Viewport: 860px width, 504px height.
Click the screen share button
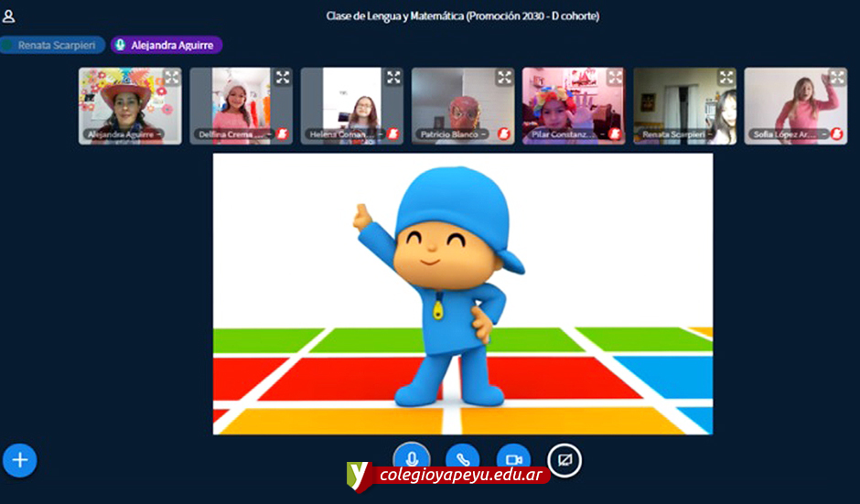pyautogui.click(x=564, y=459)
